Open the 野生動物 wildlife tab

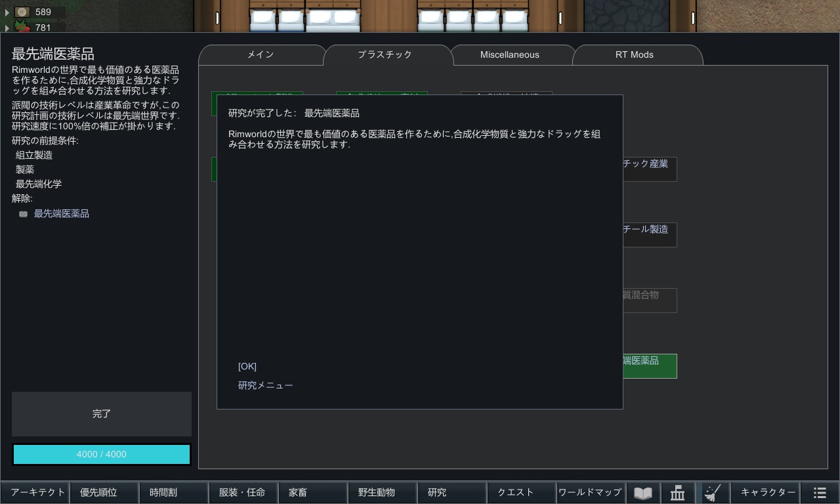[383, 493]
